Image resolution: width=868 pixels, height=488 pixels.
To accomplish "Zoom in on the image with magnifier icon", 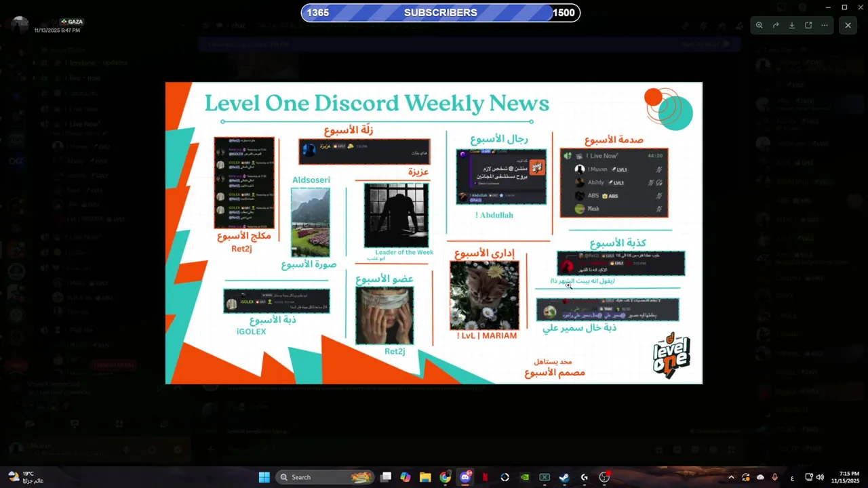I will pos(759,25).
